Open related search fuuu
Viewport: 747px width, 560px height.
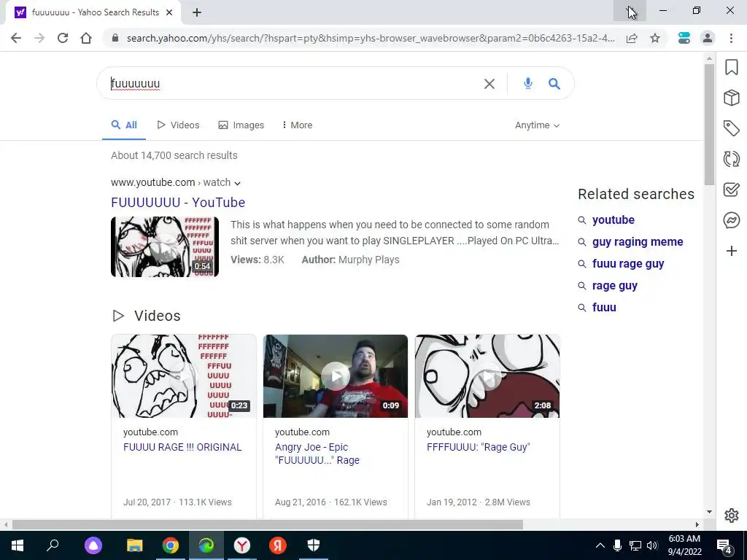[x=604, y=308]
